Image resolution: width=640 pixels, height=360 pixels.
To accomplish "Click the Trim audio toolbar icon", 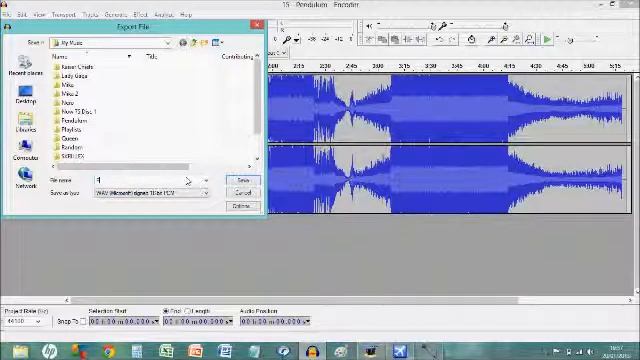I will pos(407,39).
